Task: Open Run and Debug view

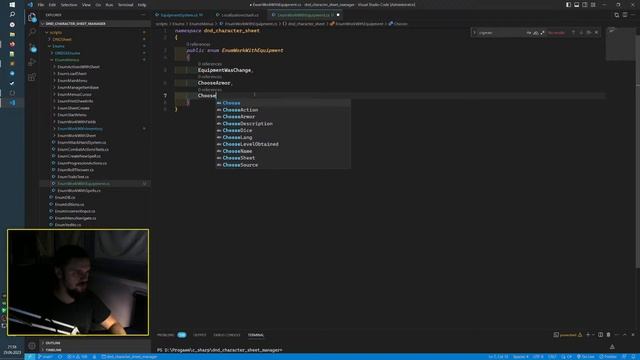Action: 32,62
